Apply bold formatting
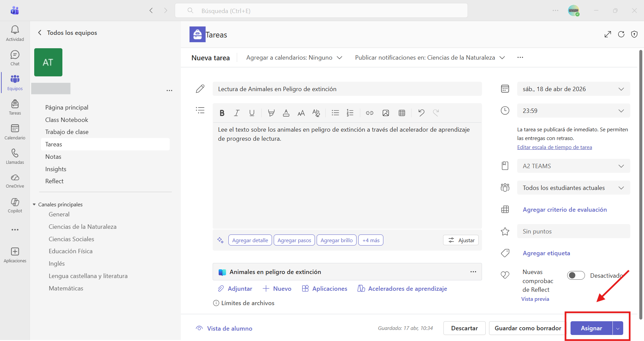644x341 pixels. (x=222, y=113)
